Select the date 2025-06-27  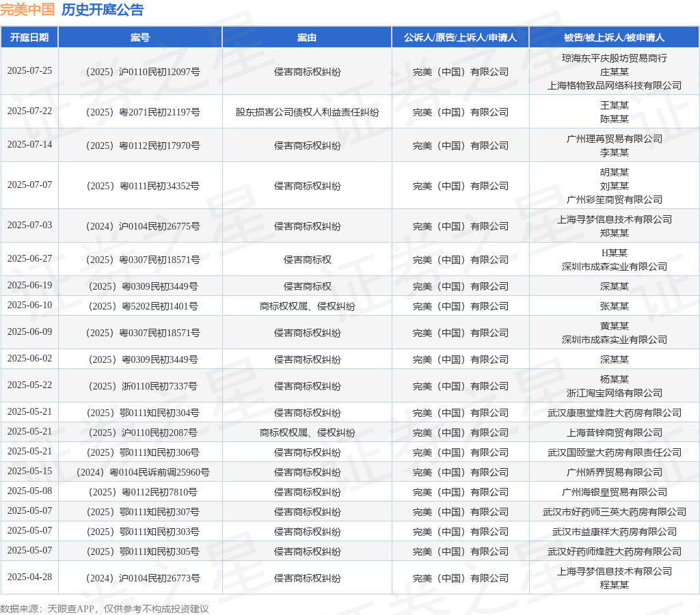click(29, 258)
